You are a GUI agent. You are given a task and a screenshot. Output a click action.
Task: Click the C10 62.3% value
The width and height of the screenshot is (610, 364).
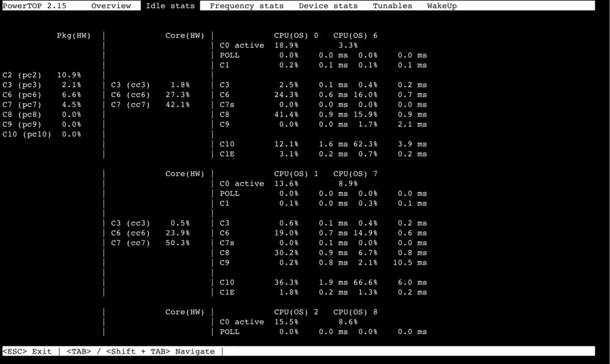click(365, 145)
